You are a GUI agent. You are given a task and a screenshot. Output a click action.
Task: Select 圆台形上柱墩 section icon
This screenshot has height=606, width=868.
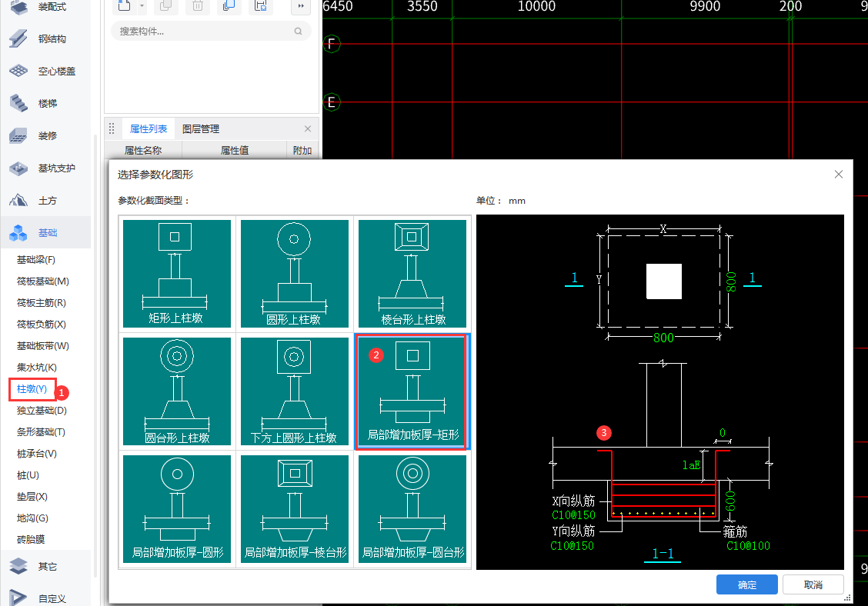coord(177,391)
